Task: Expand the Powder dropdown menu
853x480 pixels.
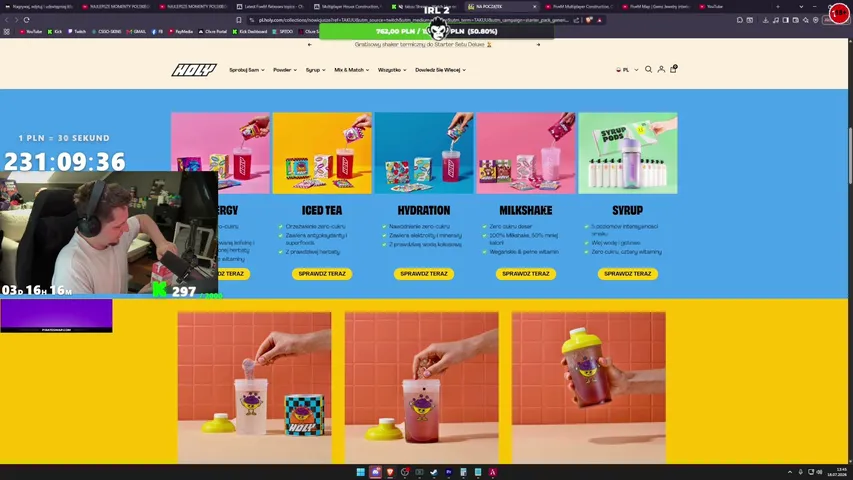Action: pyautogui.click(x=285, y=70)
